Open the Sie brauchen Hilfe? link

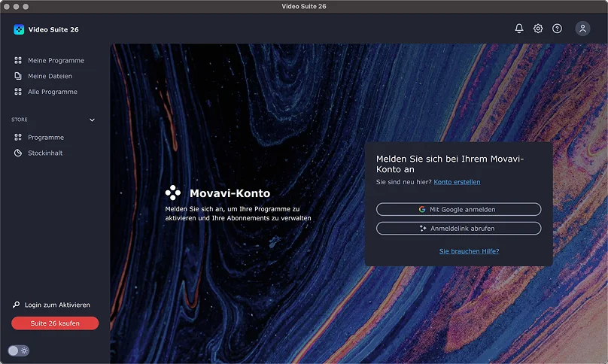click(x=469, y=251)
